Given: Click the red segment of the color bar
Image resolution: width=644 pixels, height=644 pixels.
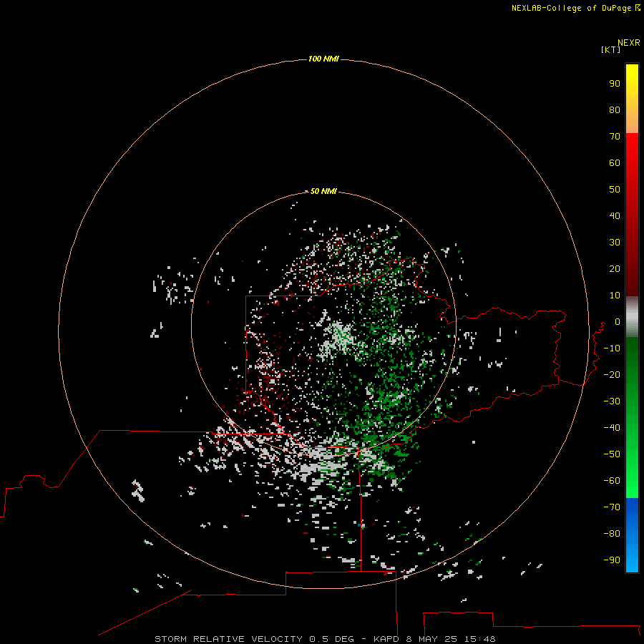Looking at the screenshot, I should click(x=632, y=215).
